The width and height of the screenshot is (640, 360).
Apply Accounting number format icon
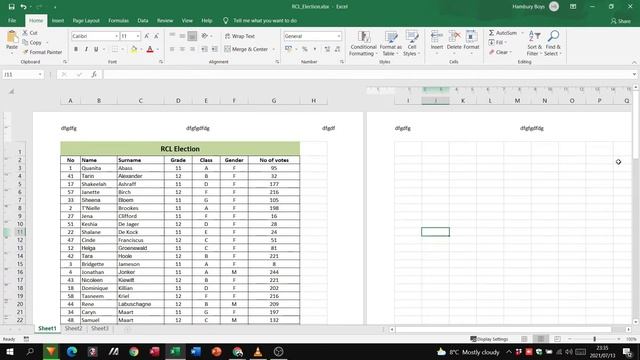[288, 49]
